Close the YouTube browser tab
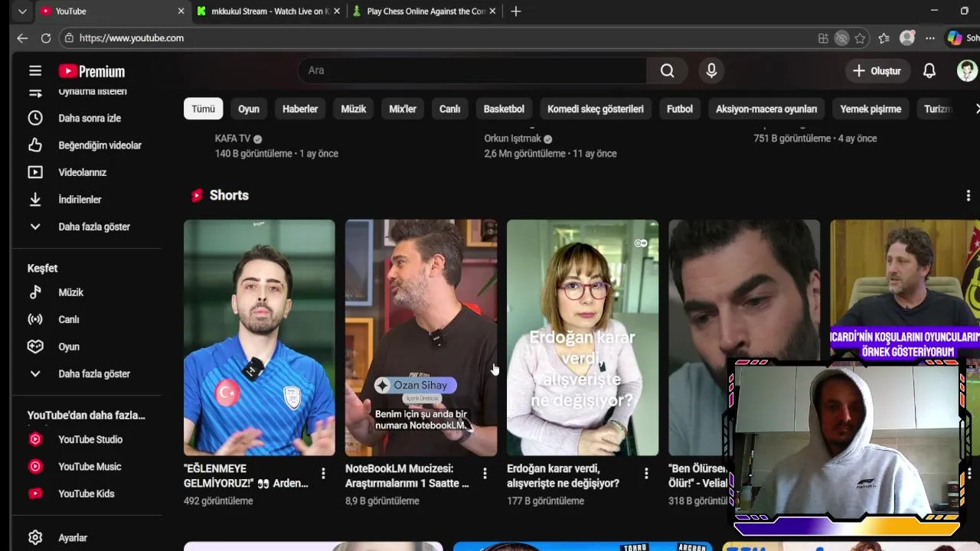The image size is (980, 551). pyautogui.click(x=181, y=11)
